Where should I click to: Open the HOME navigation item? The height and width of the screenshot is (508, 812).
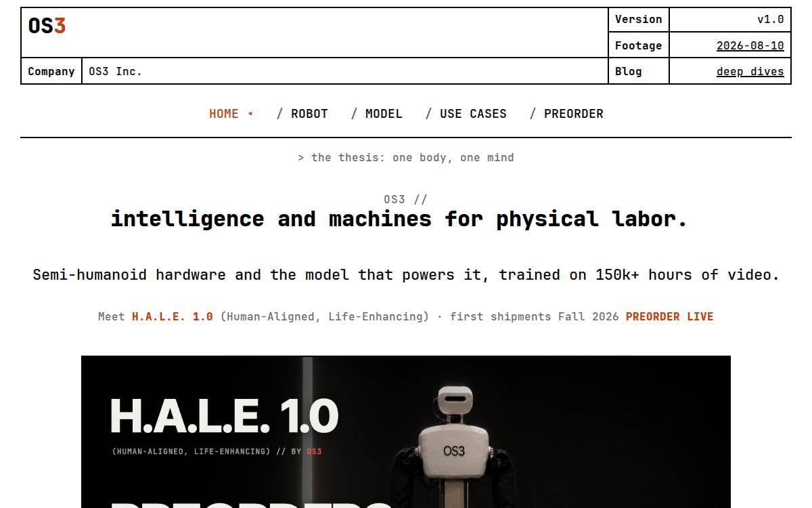click(x=231, y=114)
